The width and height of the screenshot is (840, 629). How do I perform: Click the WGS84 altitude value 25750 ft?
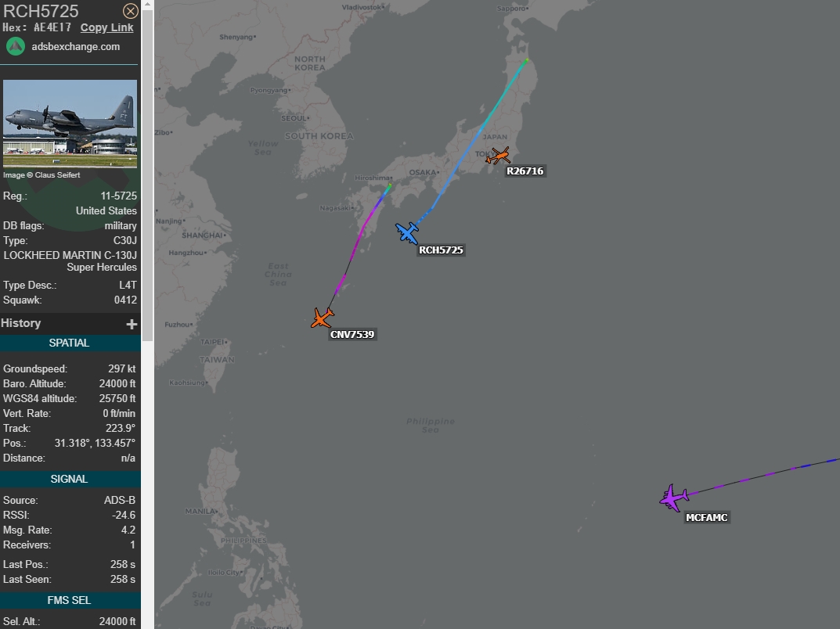point(117,399)
